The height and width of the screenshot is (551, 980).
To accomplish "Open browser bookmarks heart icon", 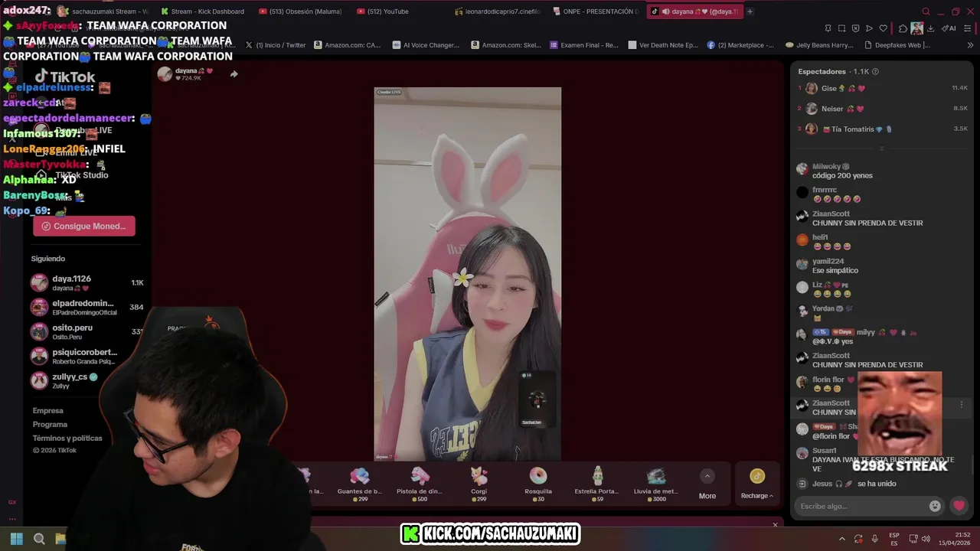I will tap(883, 28).
